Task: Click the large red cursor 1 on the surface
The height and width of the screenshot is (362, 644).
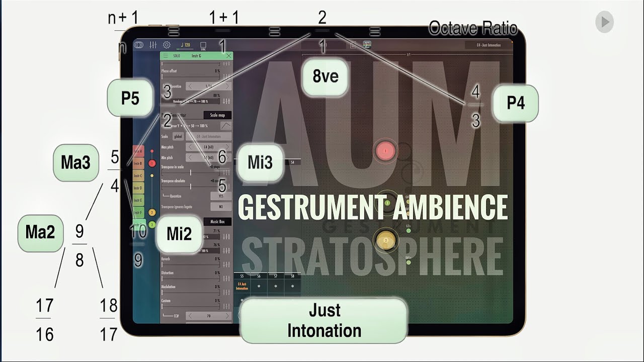Action: [x=386, y=150]
